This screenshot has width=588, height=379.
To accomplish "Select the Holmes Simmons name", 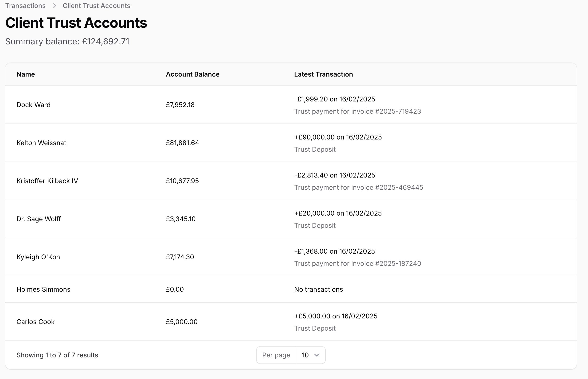I will click(x=43, y=289).
